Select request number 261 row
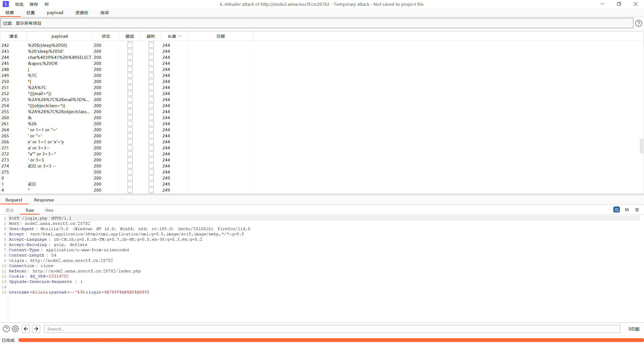 click(x=127, y=124)
